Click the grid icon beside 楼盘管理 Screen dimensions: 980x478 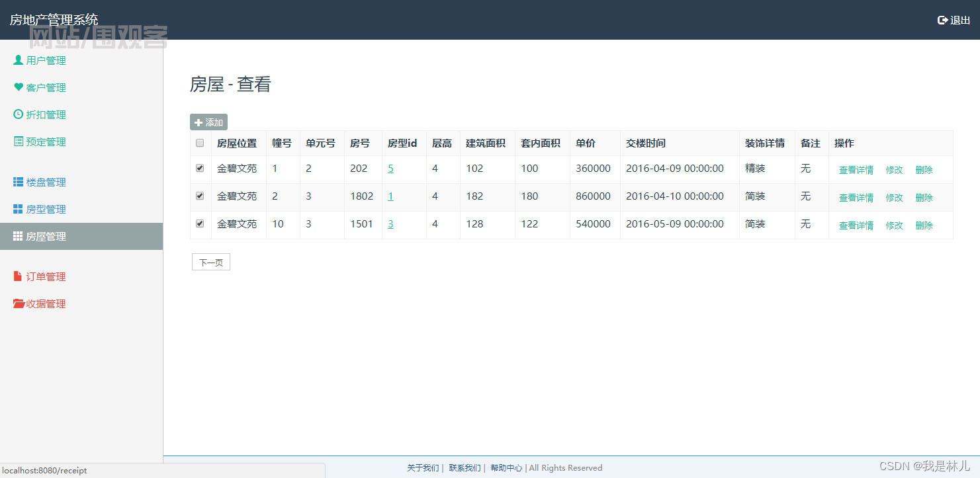tap(17, 182)
